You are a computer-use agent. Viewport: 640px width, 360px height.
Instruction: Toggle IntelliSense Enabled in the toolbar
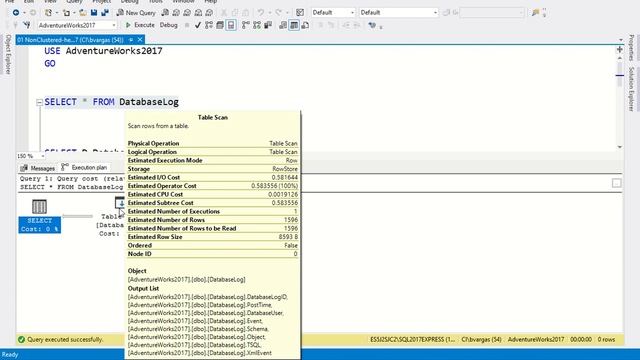(231, 25)
